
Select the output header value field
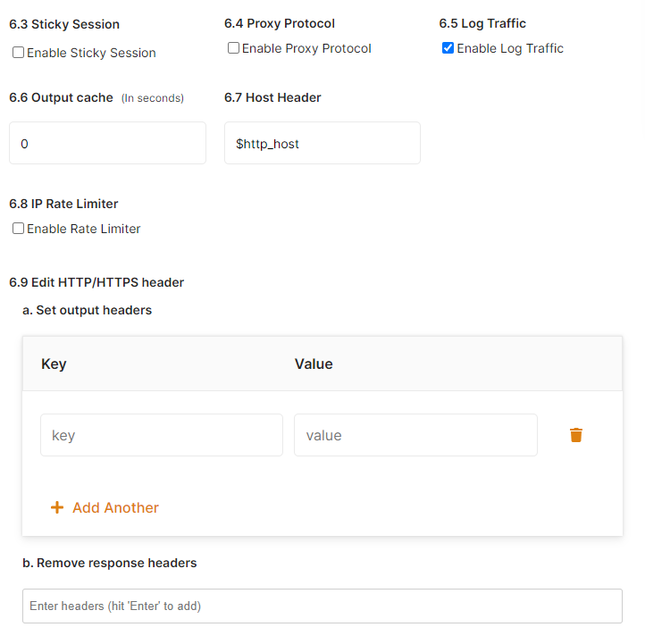pyautogui.click(x=415, y=435)
